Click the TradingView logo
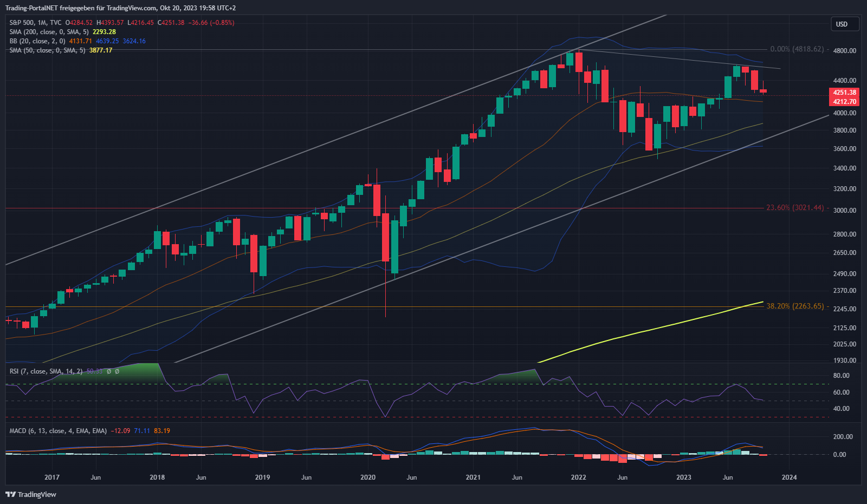The height and width of the screenshot is (504, 867). point(30,494)
